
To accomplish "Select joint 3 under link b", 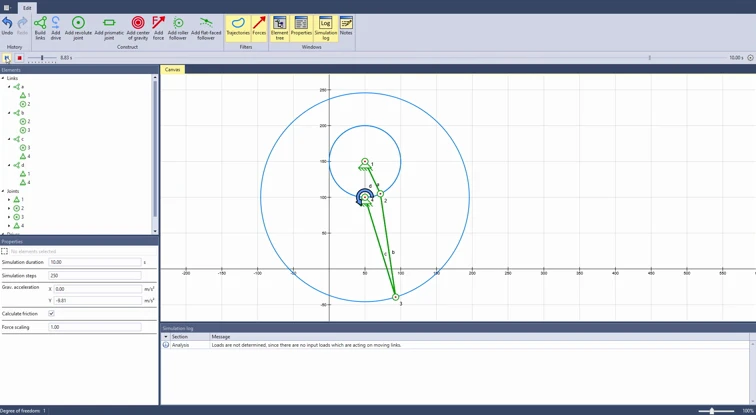I will coord(25,130).
